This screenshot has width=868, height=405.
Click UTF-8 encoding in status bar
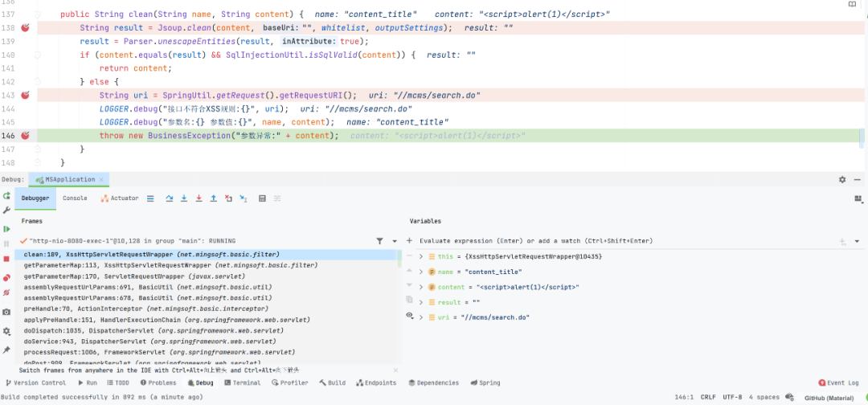pyautogui.click(x=732, y=397)
